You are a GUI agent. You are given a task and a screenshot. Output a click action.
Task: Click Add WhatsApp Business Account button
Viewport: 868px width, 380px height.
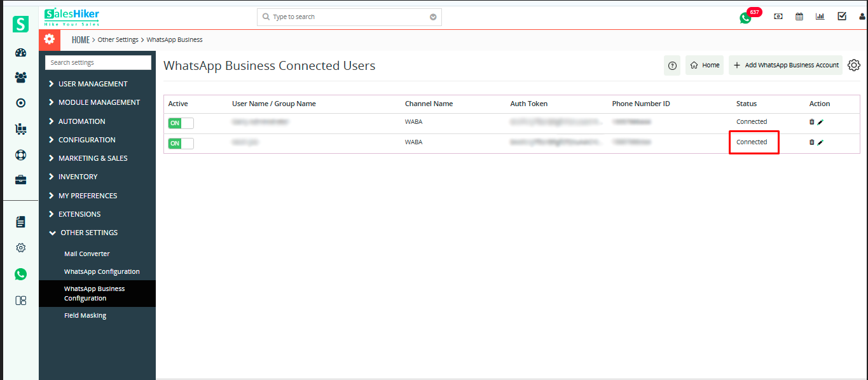coord(785,65)
